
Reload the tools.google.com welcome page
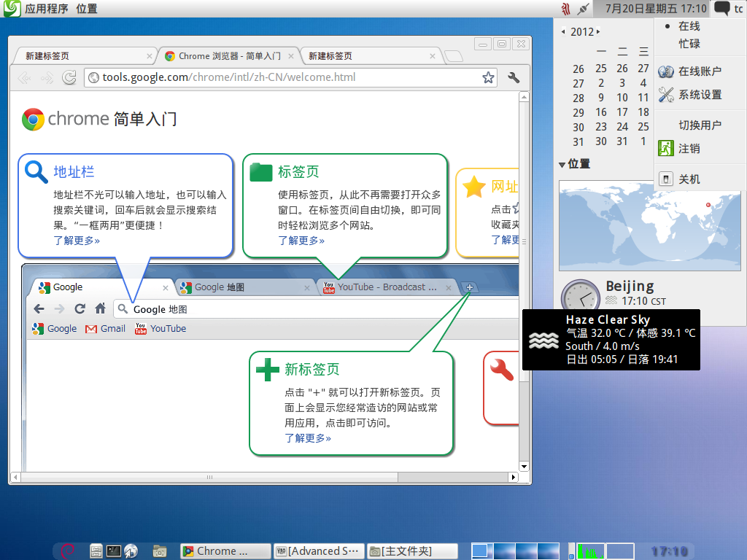[x=69, y=77]
